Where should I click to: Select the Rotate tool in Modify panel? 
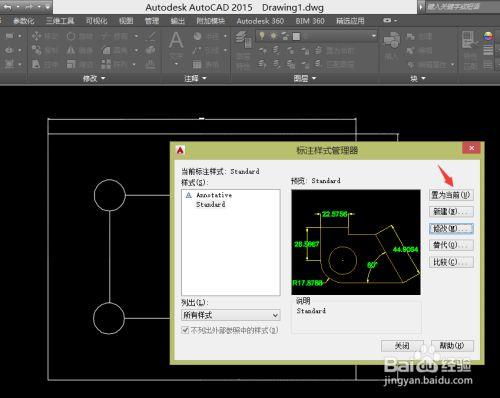(79, 36)
